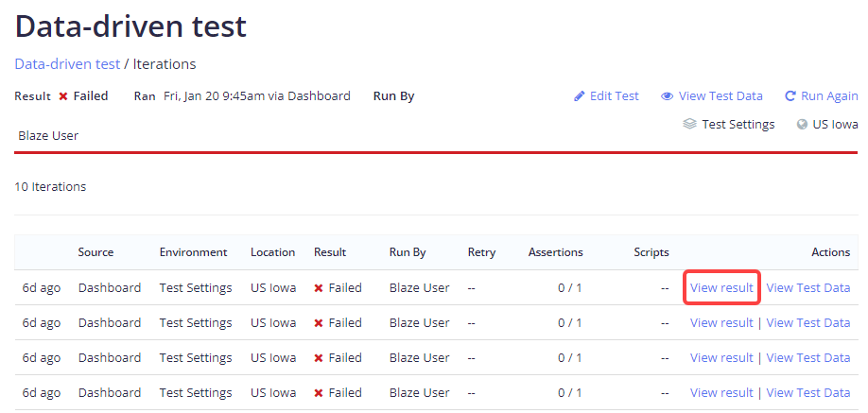Click the Assertions column header
The height and width of the screenshot is (413, 868).
(555, 252)
